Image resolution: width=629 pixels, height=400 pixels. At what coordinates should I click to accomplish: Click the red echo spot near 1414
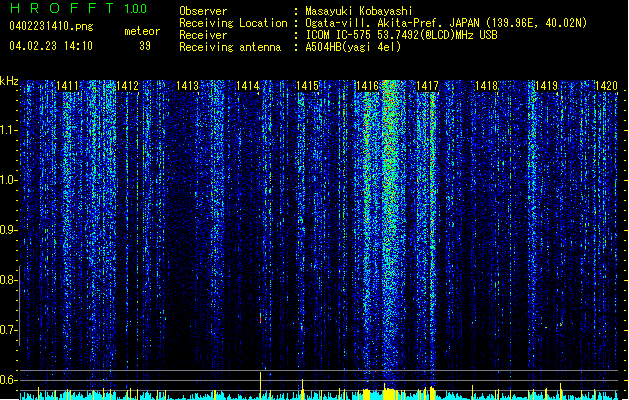coord(261,319)
